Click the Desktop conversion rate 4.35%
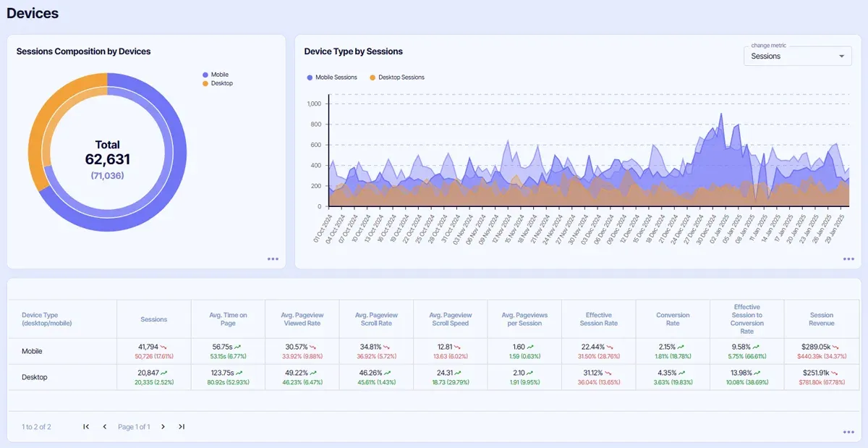The image size is (868, 448). (x=668, y=373)
